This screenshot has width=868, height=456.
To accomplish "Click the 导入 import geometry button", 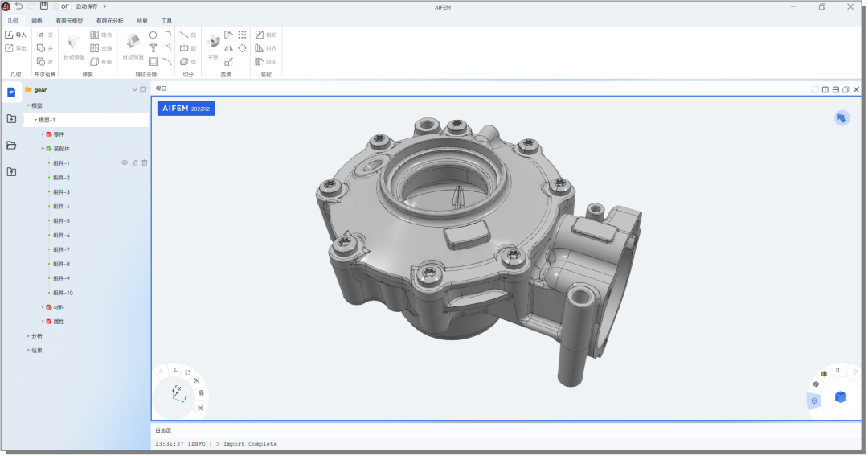I will 15,35.
